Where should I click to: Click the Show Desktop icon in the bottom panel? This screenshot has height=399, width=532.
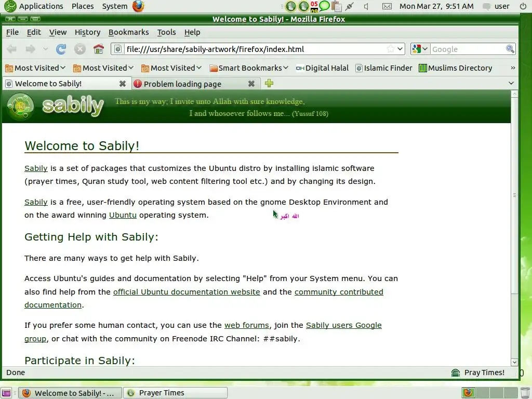click(x=6, y=393)
